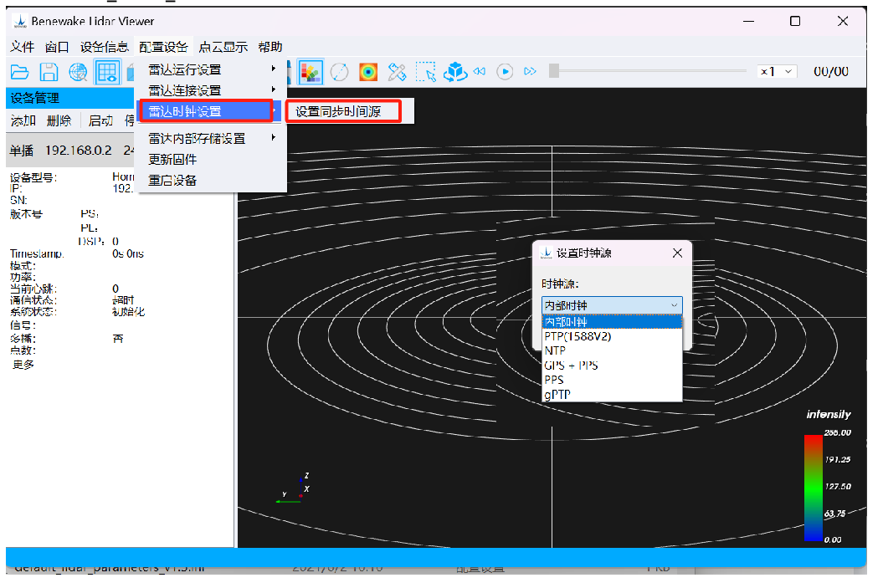Viewport: 883px width, 588px height.
Task: Open the 点云显示 menu
Action: pos(223,47)
